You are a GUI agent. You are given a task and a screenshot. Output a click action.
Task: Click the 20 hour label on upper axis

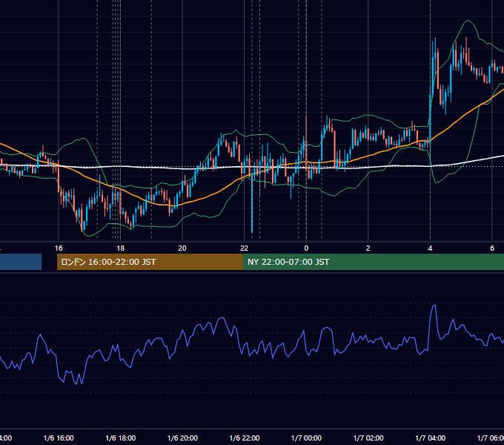click(182, 248)
